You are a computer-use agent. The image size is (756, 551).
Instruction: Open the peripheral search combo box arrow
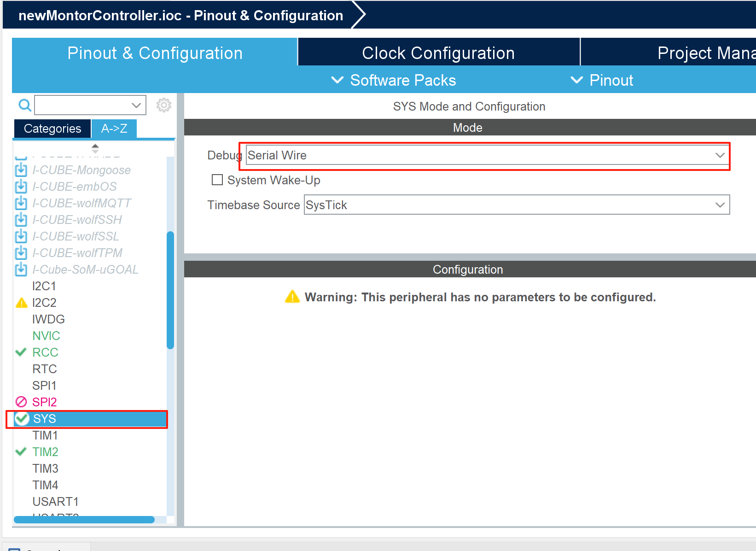tap(136, 106)
